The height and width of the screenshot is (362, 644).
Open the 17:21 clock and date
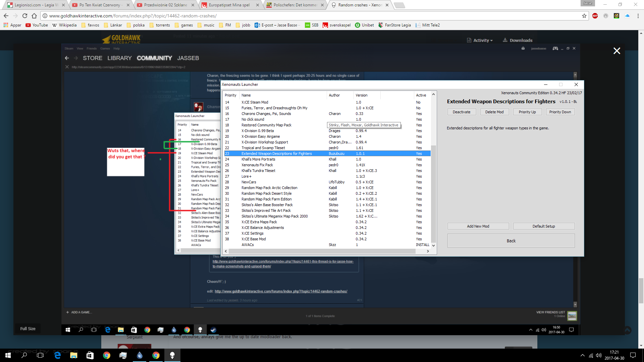pos(614,355)
